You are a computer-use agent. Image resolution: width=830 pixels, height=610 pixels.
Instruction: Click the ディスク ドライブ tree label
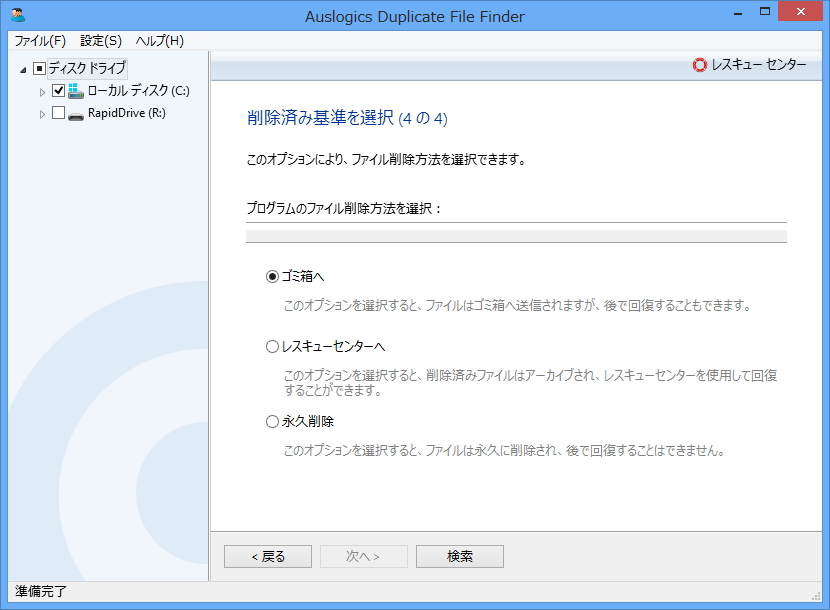(x=87, y=68)
